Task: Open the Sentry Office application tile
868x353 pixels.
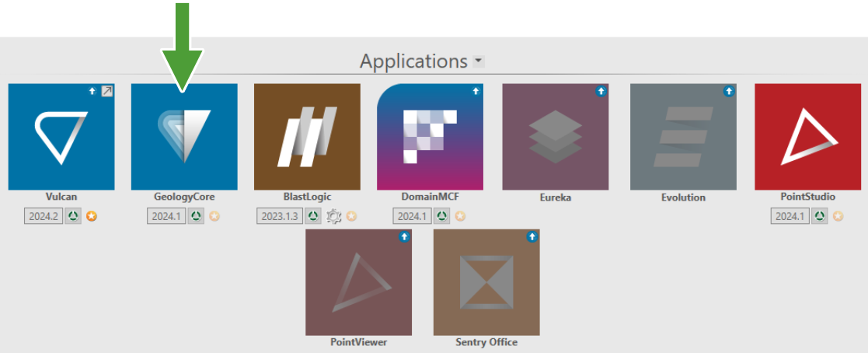Action: pyautogui.click(x=486, y=282)
